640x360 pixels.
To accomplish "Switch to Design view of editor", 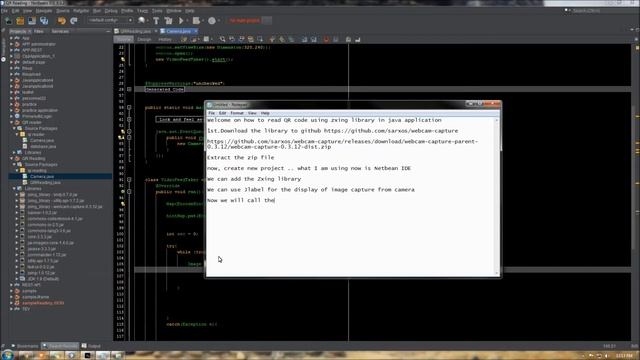I will coord(144,39).
